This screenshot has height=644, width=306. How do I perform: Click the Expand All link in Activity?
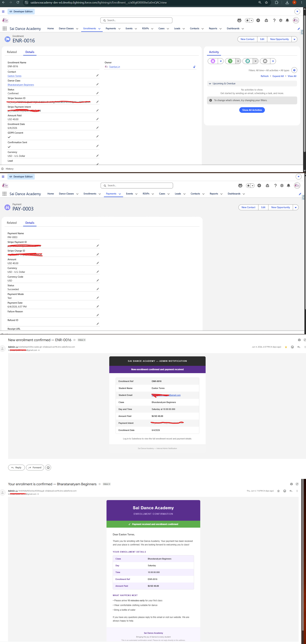click(278, 76)
